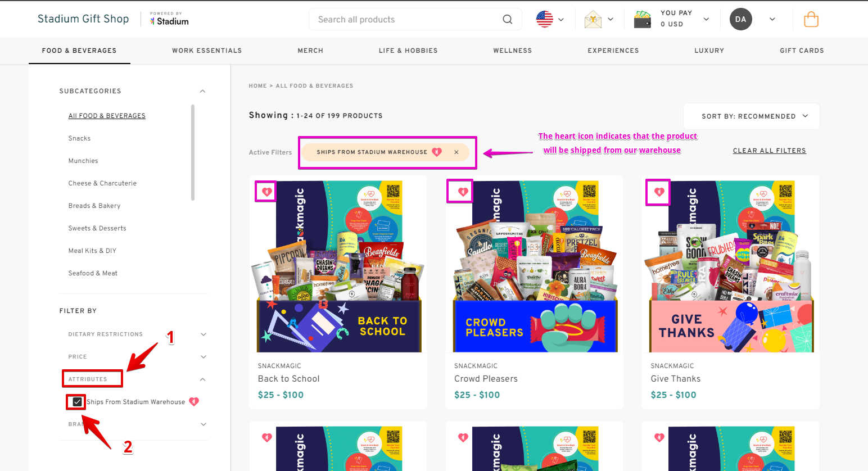Select Cheese & Charcuterie subcategory
The width and height of the screenshot is (868, 471).
pos(102,183)
